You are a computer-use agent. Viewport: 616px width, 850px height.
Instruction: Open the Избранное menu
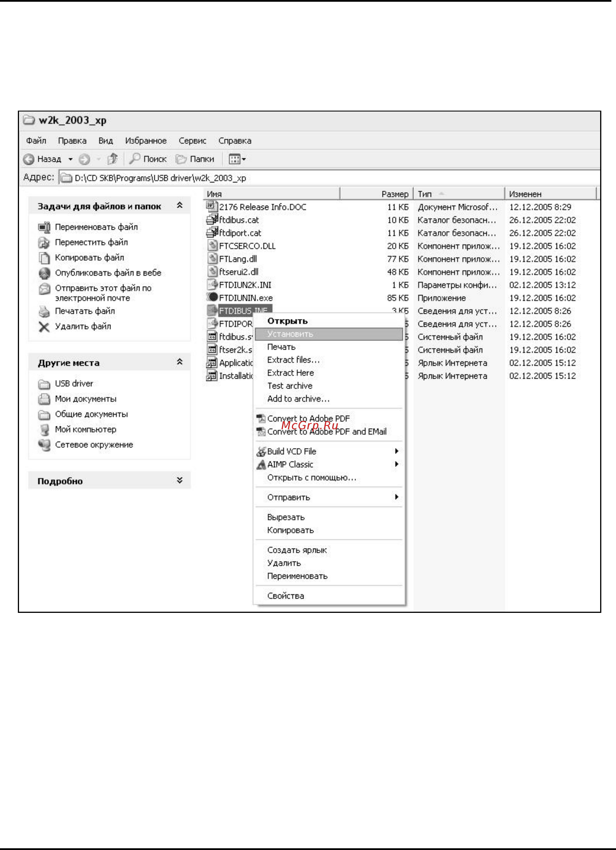coord(146,141)
